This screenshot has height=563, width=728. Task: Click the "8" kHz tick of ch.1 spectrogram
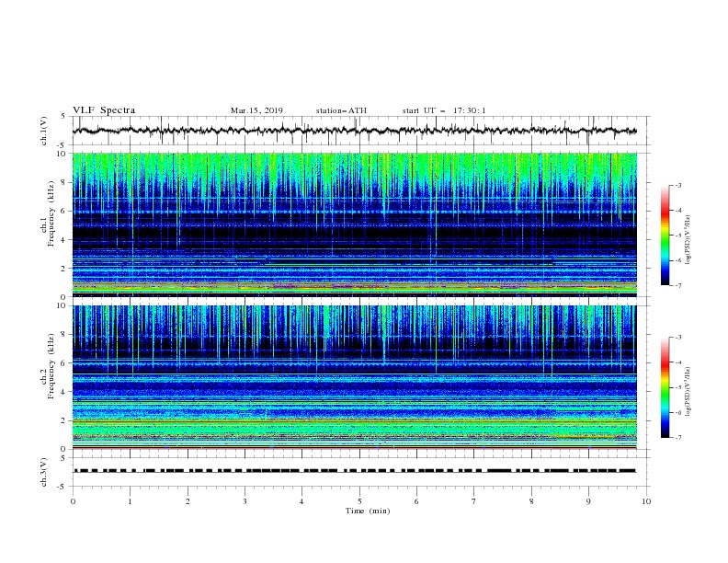[64, 182]
